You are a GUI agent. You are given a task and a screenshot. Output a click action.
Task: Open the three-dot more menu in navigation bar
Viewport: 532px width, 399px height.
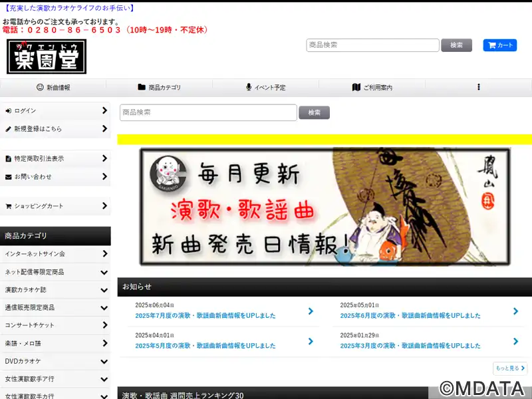click(479, 87)
